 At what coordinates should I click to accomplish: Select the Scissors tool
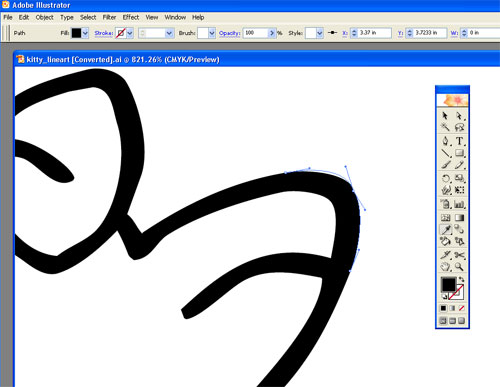click(x=459, y=255)
